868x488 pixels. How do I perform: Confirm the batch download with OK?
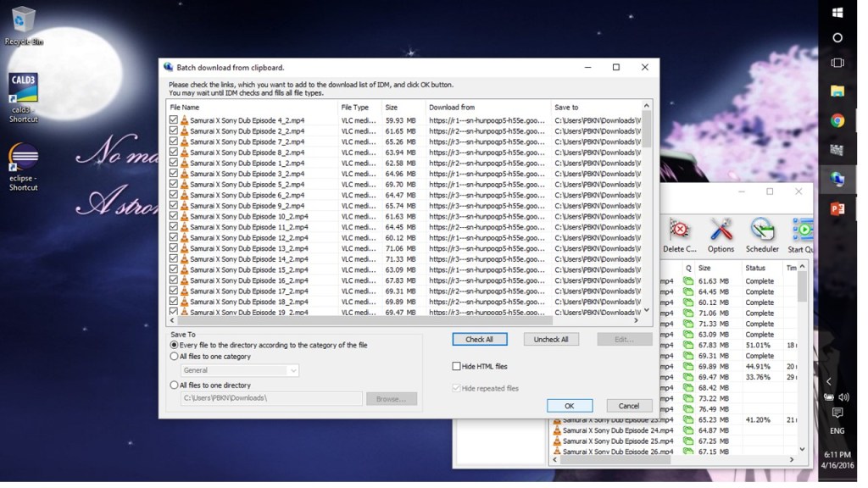(570, 406)
